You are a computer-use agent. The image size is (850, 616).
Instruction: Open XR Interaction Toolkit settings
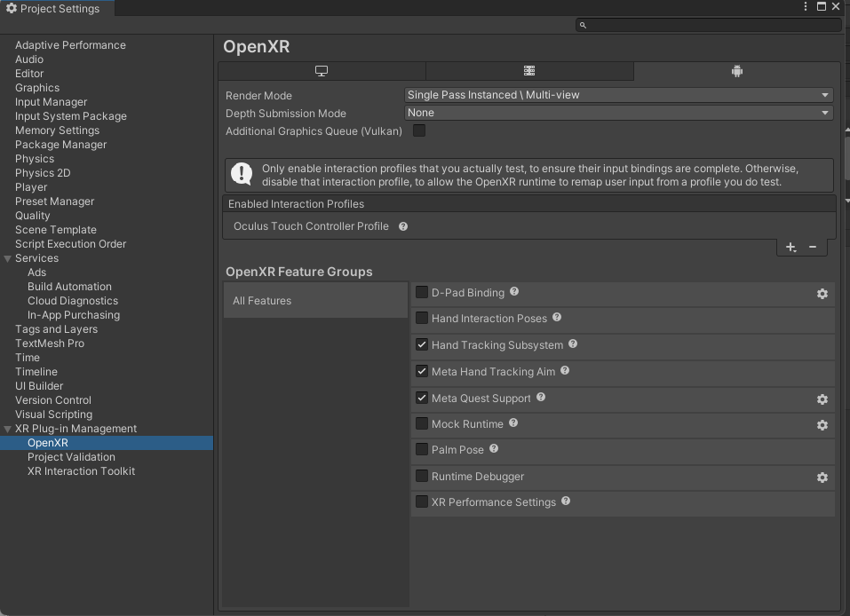pos(81,471)
